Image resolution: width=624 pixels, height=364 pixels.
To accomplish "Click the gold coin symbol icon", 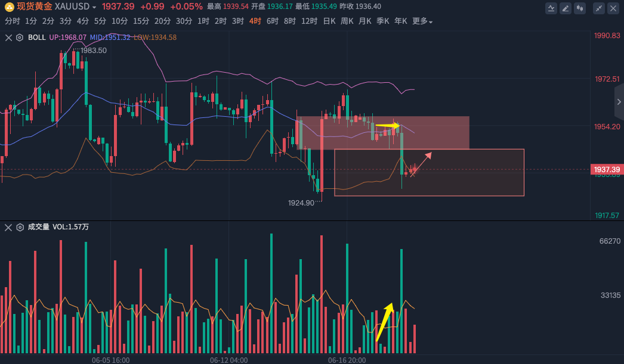I will pos(9,7).
